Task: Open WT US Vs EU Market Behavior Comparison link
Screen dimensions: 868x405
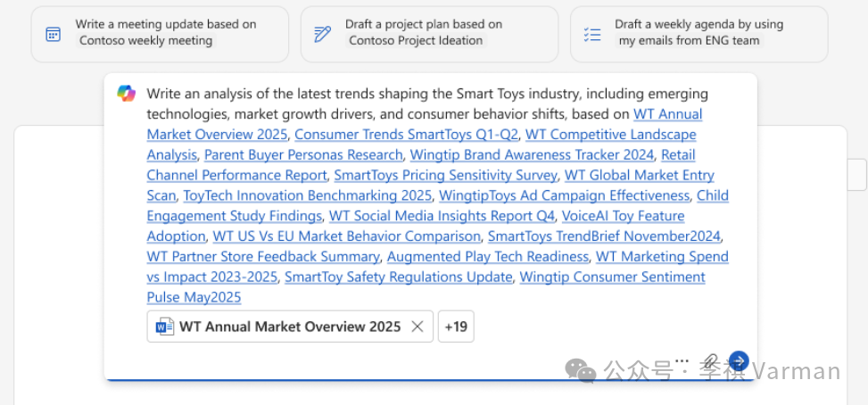Action: pos(346,236)
